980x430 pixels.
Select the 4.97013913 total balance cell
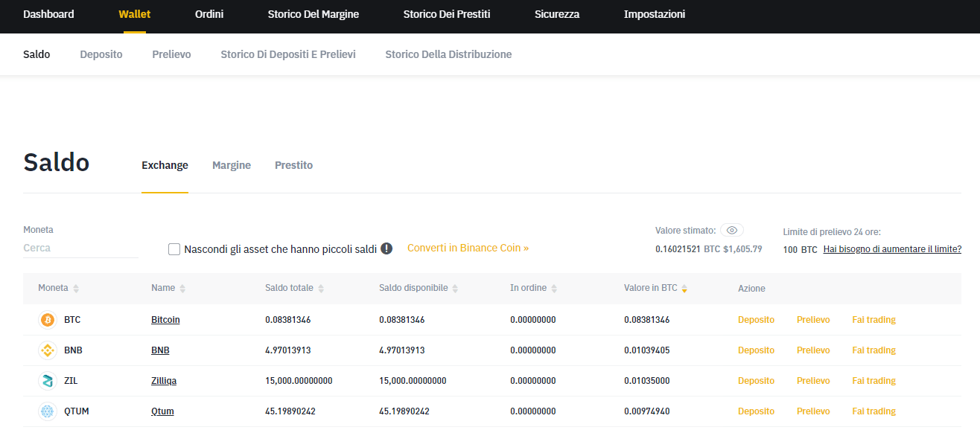pos(288,350)
